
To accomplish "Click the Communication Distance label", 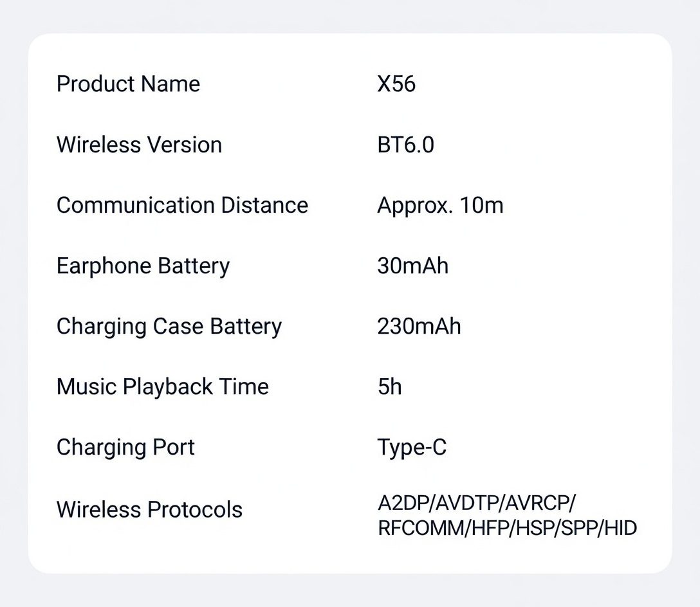I will [x=182, y=205].
